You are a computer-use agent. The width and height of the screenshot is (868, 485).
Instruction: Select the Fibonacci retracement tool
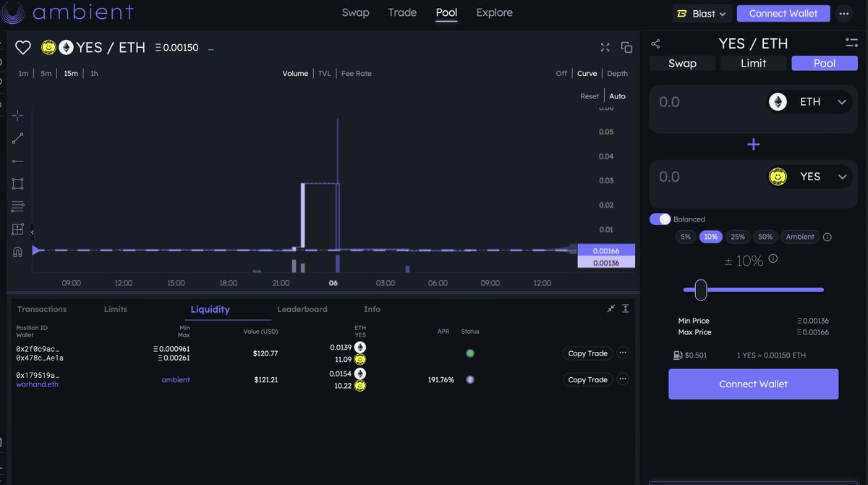click(x=18, y=206)
